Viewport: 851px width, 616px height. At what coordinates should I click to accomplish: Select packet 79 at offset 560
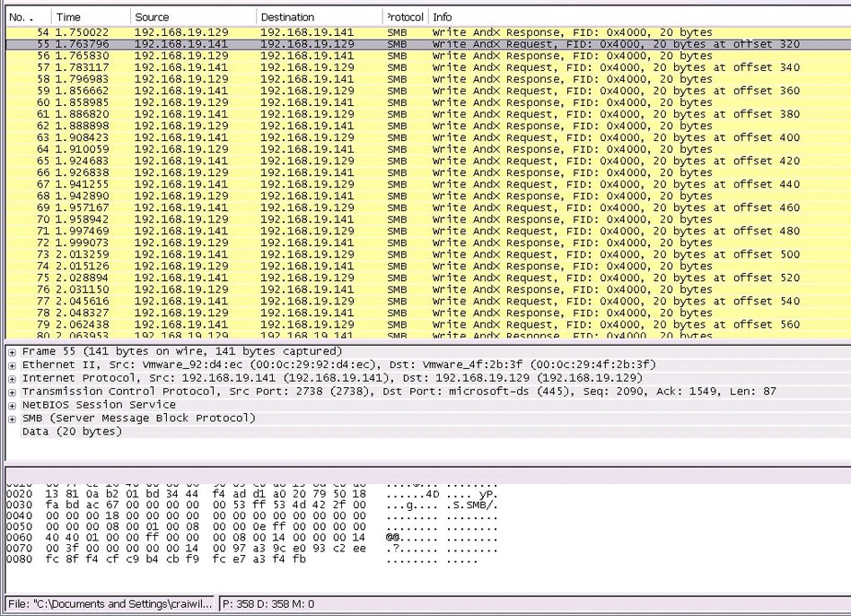pyautogui.click(x=428, y=324)
